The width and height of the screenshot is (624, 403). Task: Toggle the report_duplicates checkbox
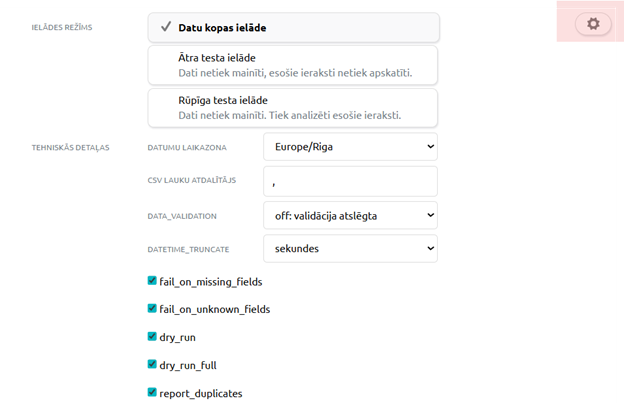(x=152, y=392)
